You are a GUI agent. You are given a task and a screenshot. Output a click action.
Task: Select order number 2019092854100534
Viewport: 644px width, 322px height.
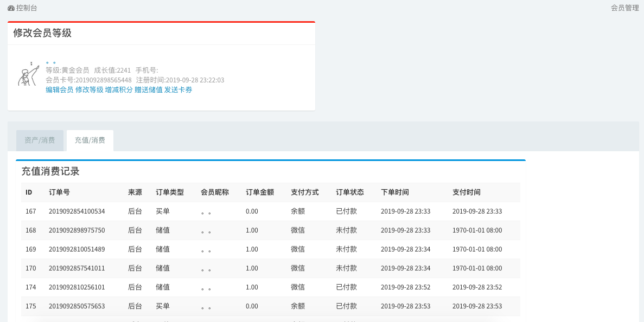pyautogui.click(x=77, y=211)
